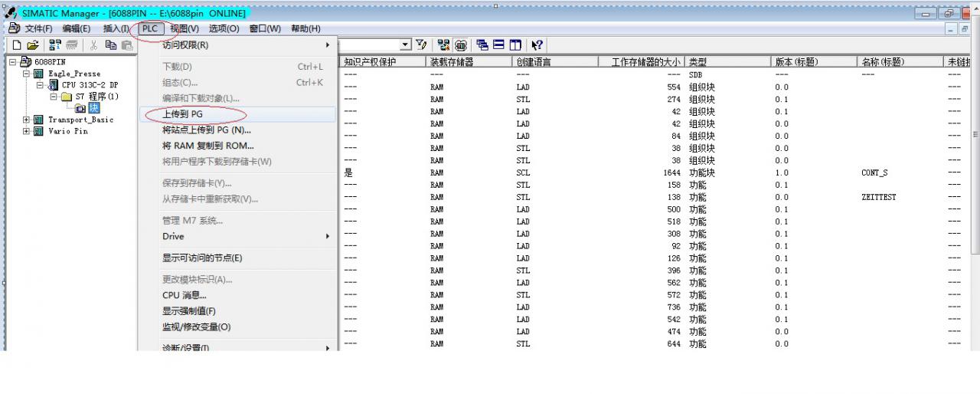Collapse the Eagle_Presse station node

point(28,74)
